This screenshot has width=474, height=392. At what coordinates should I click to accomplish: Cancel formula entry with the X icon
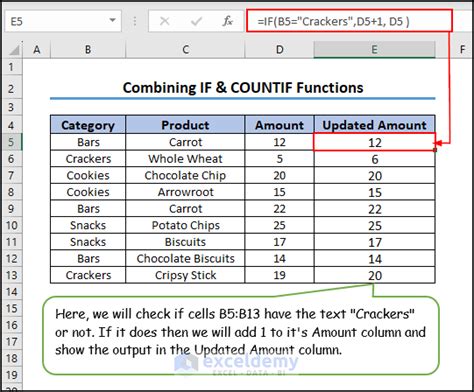coord(164,21)
